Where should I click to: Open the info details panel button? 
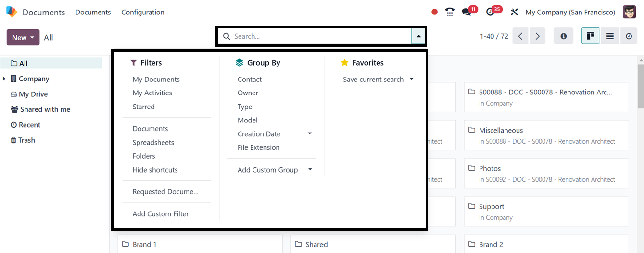(563, 36)
